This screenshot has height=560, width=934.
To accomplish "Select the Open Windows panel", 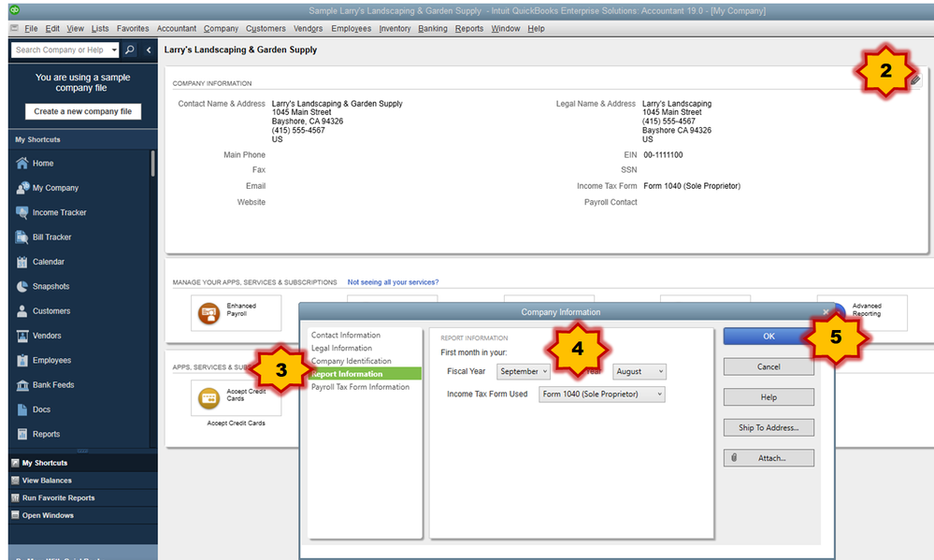I will (x=83, y=515).
